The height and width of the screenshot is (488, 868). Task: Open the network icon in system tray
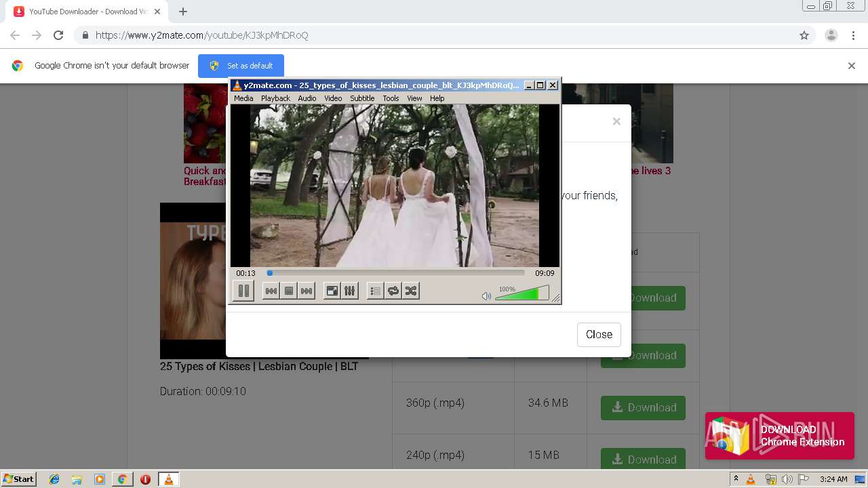pyautogui.click(x=771, y=479)
